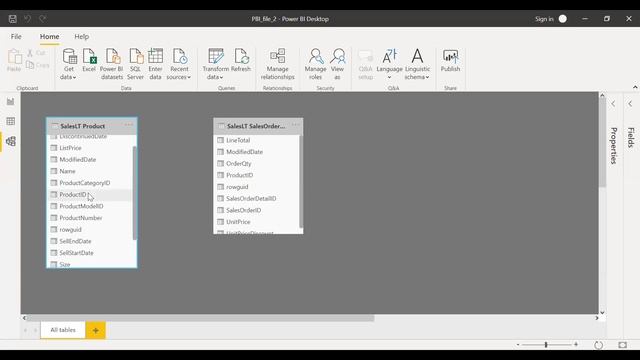Image resolution: width=640 pixels, height=360 pixels.
Task: Add a new layout tab
Action: (x=96, y=330)
